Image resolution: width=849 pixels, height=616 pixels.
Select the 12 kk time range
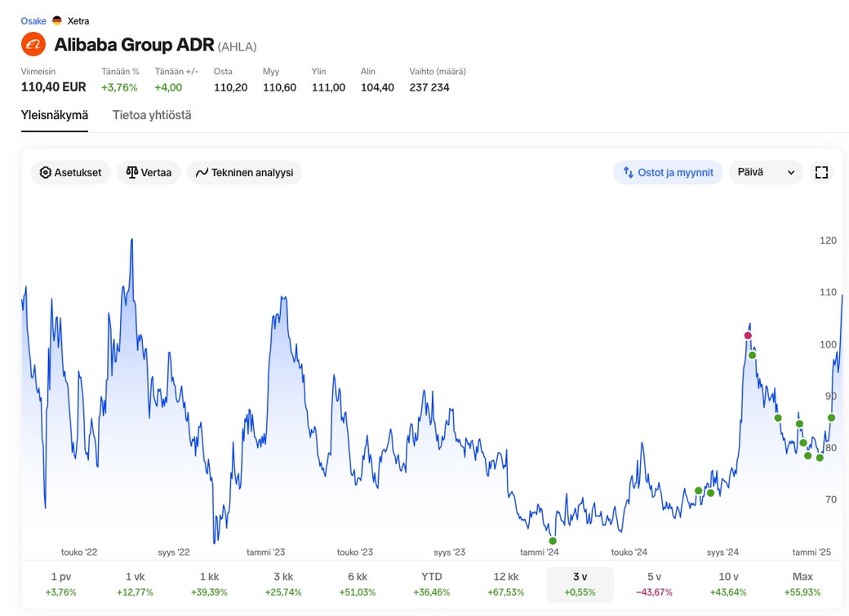pos(505,584)
